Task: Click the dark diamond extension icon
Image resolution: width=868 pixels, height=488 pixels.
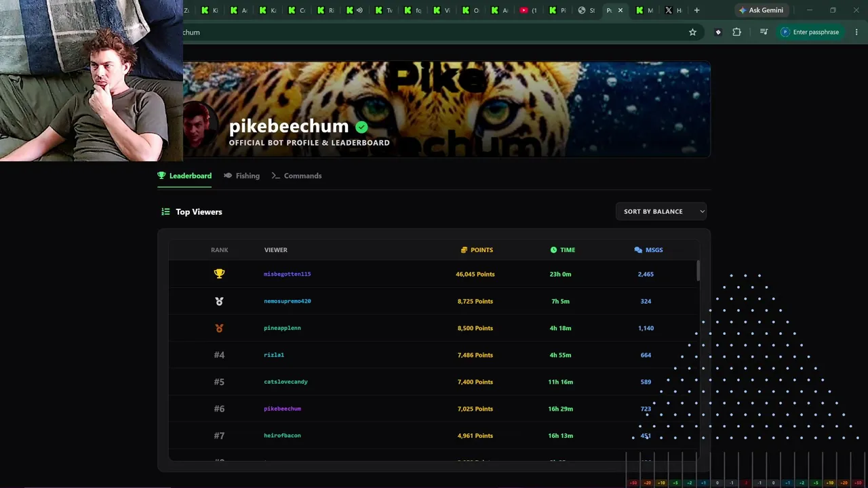Action: (x=718, y=32)
